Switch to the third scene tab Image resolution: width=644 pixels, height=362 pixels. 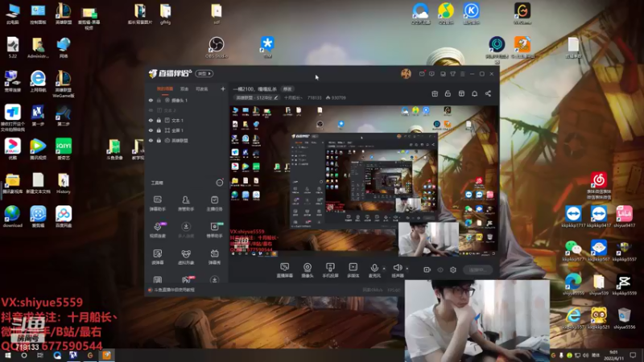(x=202, y=89)
